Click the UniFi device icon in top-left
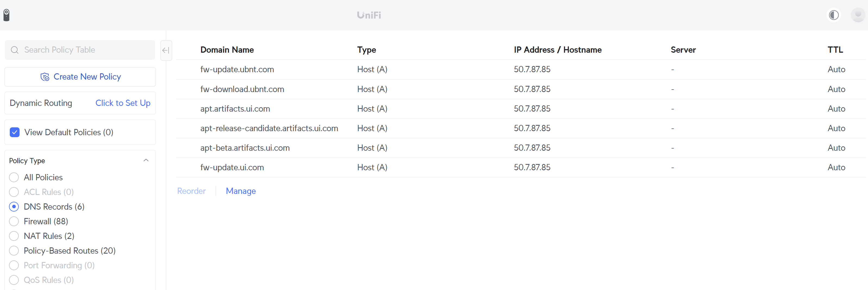Screen dimensions: 868x290 [x=7, y=15]
